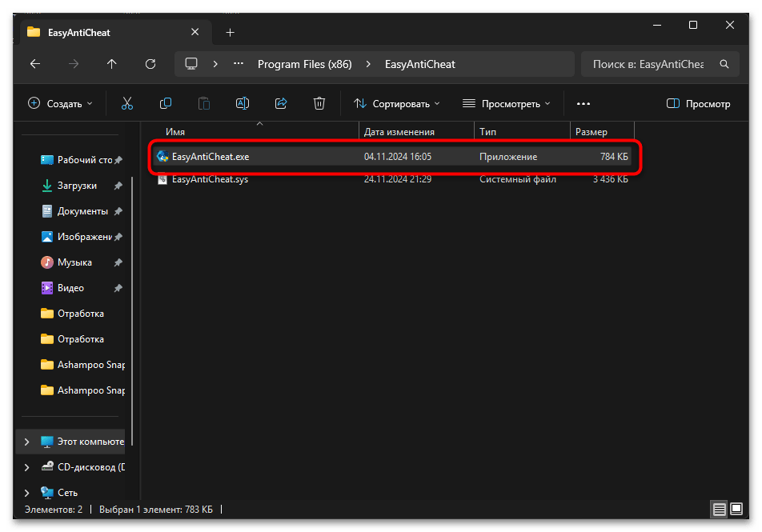
Task: Unpin Загрузки using its pin icon
Action: point(118,186)
